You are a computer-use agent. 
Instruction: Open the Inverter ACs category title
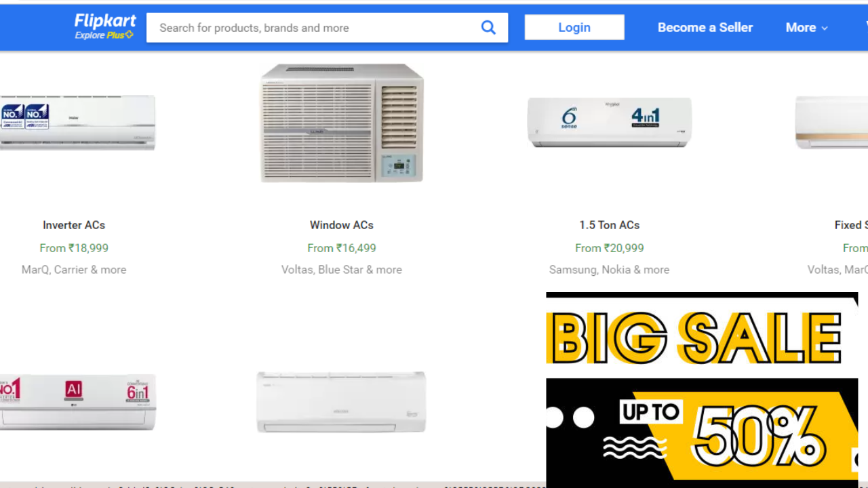tap(74, 225)
